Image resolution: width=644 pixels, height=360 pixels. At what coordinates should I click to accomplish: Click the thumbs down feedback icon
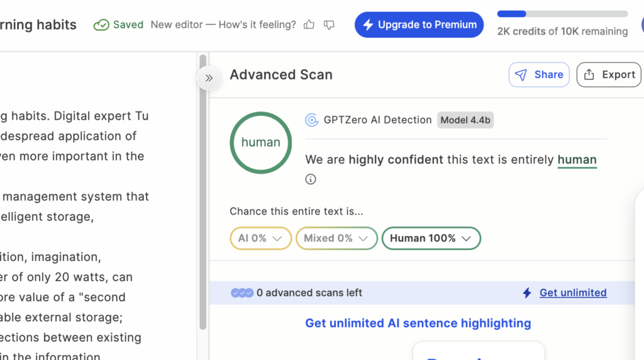click(329, 25)
